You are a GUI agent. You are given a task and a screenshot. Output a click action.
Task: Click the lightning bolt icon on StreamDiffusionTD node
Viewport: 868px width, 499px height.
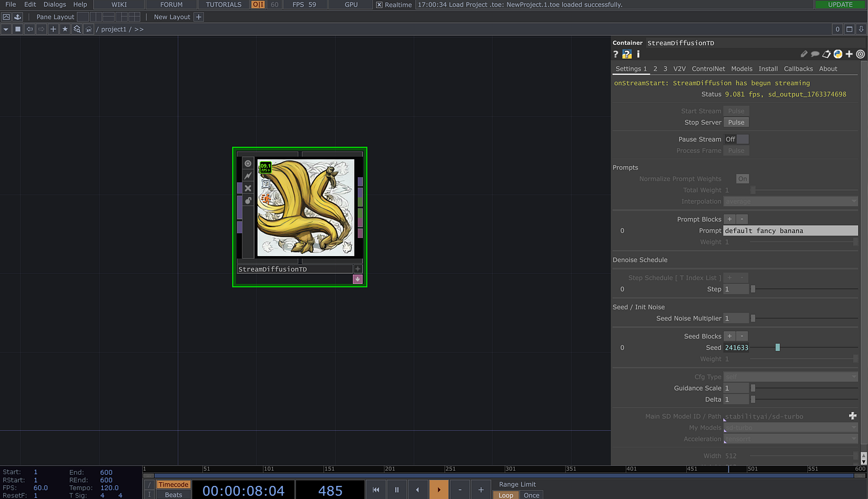pos(248,176)
